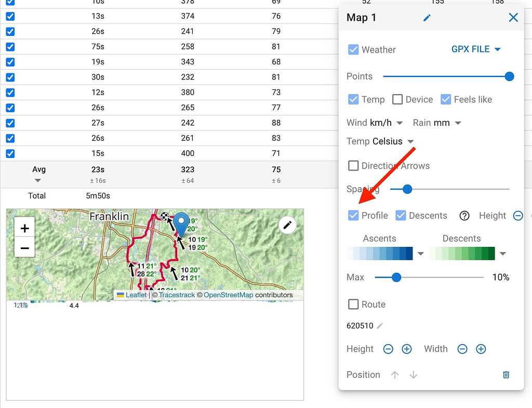Click the Max percentage slider handle
The width and height of the screenshot is (532, 408).
pos(396,277)
